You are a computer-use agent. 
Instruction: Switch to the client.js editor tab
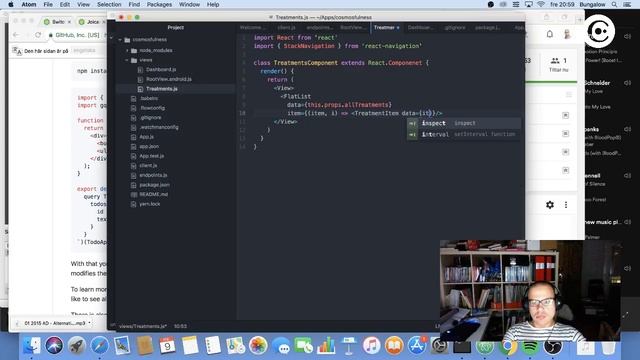click(286, 27)
